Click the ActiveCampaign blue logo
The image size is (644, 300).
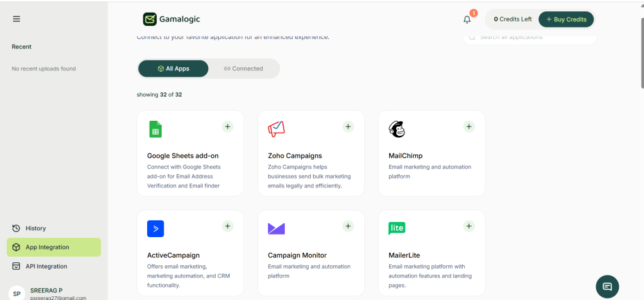(x=155, y=228)
